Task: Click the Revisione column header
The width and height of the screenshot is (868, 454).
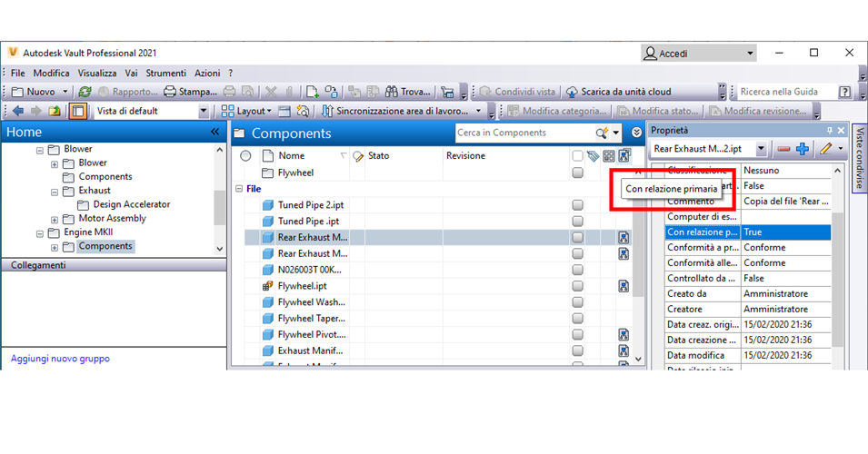Action: point(506,156)
